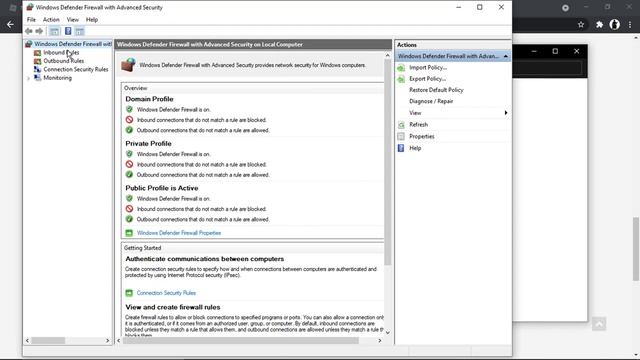The image size is (640, 360).
Task: Click the browser extensions puzzle icon
Action: click(x=599, y=25)
